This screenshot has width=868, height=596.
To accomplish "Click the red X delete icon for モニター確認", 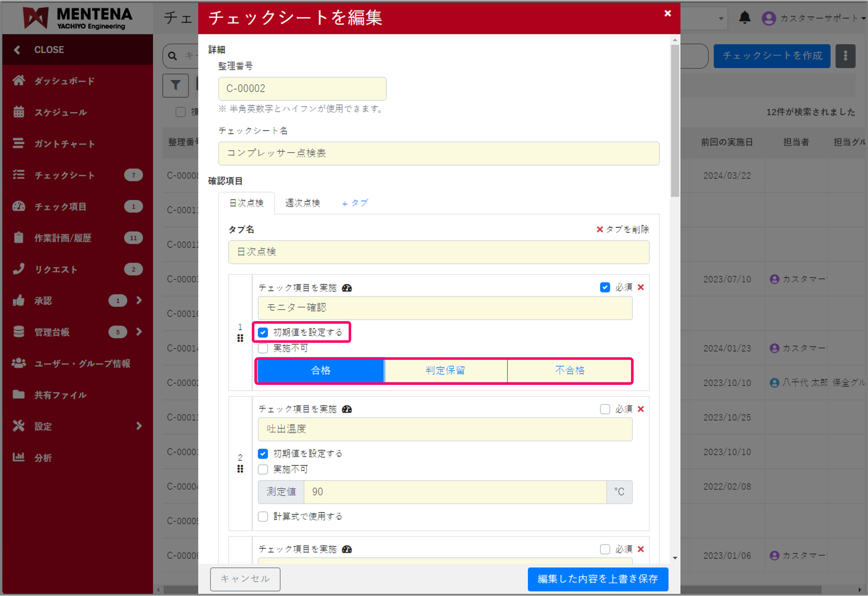I will point(641,288).
